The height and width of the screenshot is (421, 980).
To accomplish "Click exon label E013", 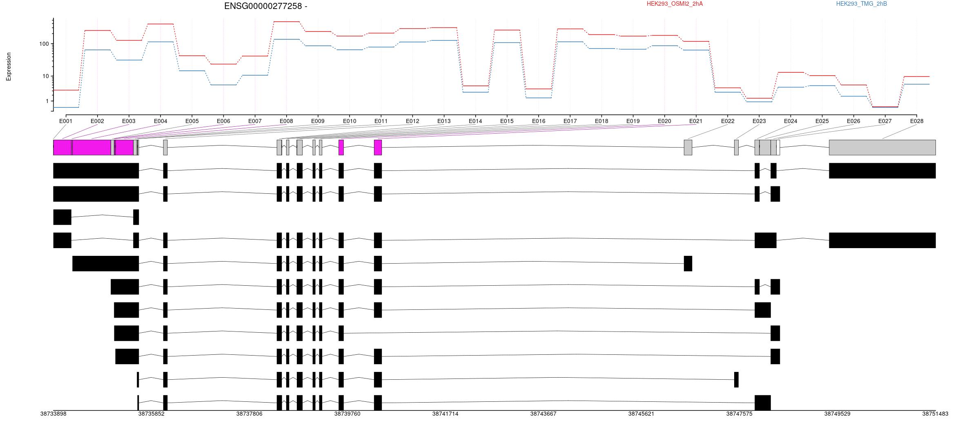I will tap(444, 121).
